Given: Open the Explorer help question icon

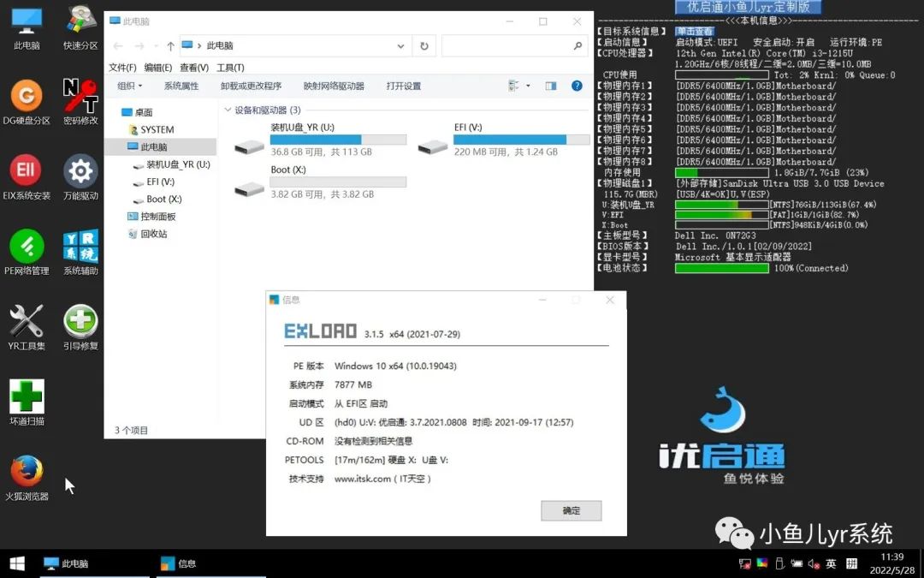Looking at the screenshot, I should click(577, 86).
